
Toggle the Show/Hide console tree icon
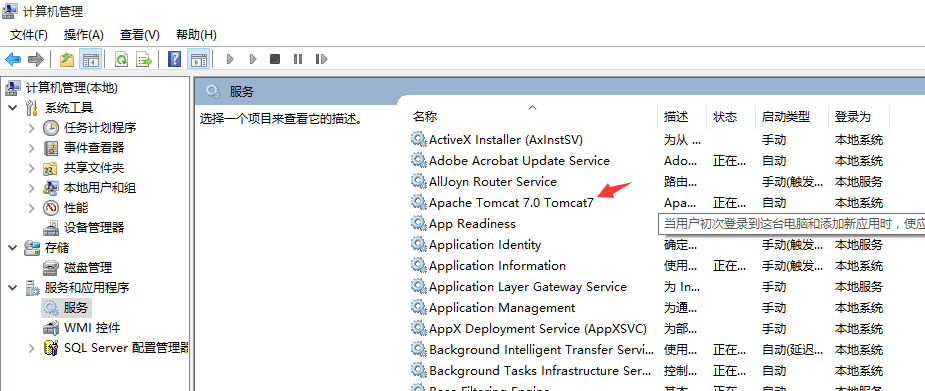pos(90,59)
